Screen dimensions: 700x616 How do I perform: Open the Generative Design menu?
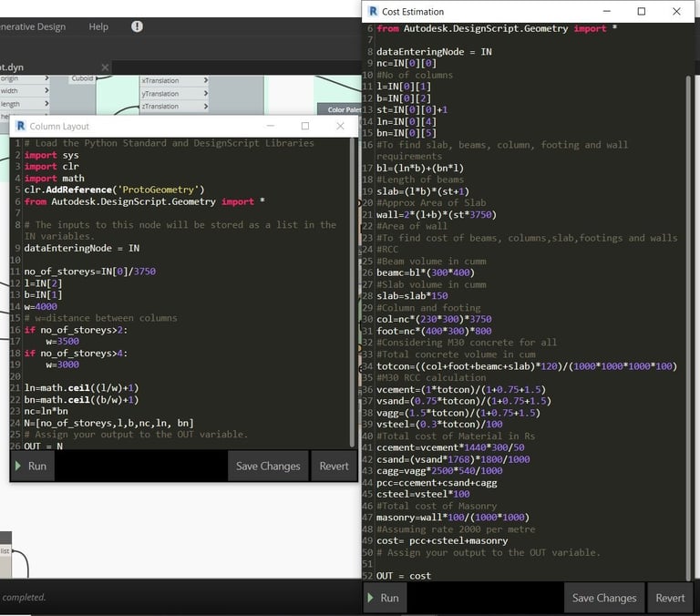click(x=33, y=26)
